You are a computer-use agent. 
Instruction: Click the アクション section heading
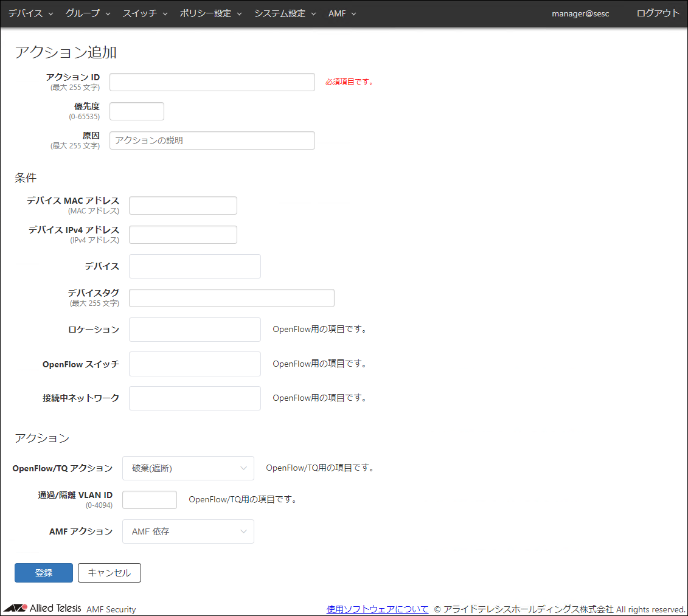point(42,438)
